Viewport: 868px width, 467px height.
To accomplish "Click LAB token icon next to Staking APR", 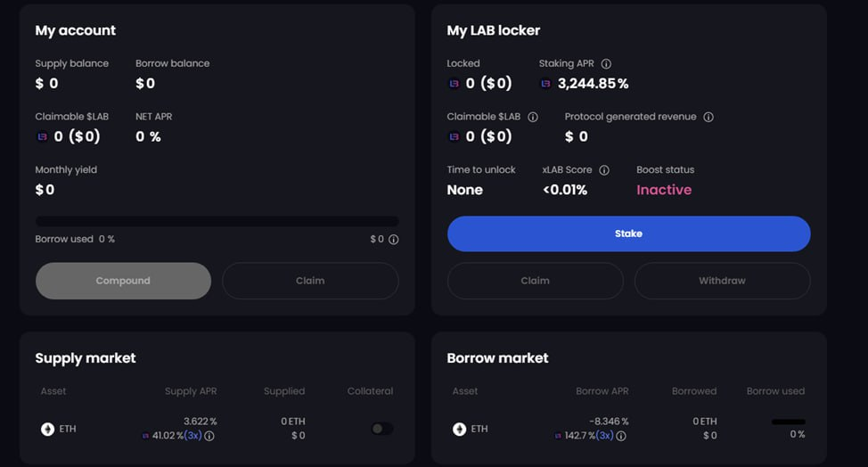I will click(545, 84).
